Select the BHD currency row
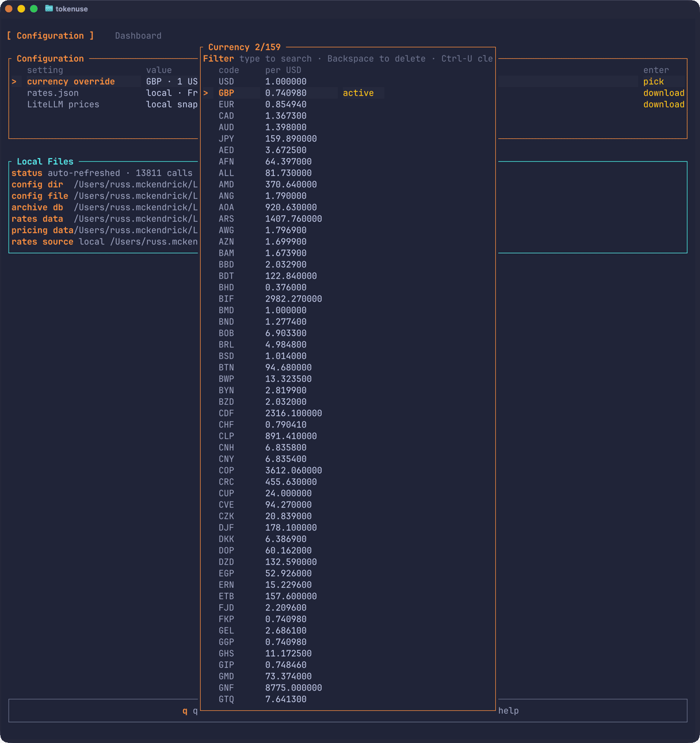This screenshot has height=743, width=700. click(348, 287)
